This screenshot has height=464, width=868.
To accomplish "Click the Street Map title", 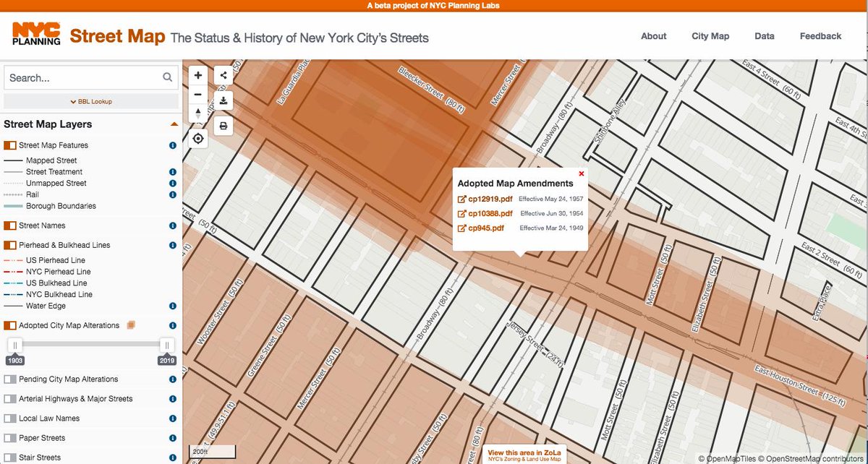I will pos(118,36).
